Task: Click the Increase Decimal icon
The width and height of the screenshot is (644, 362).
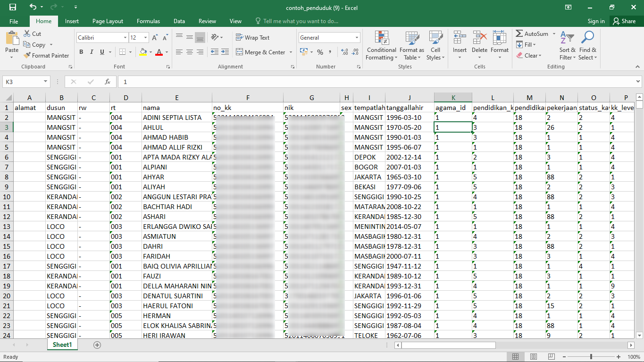Action: 344,52
